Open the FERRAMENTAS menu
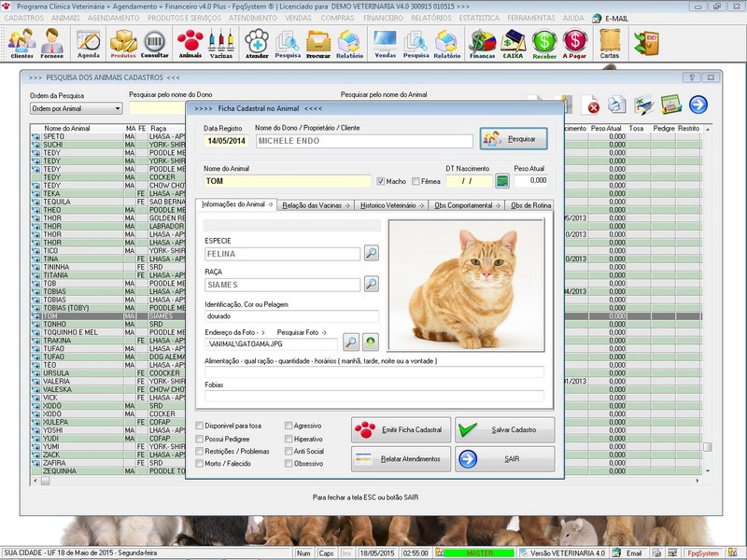Screen dimensions: 747x560 tap(531, 18)
